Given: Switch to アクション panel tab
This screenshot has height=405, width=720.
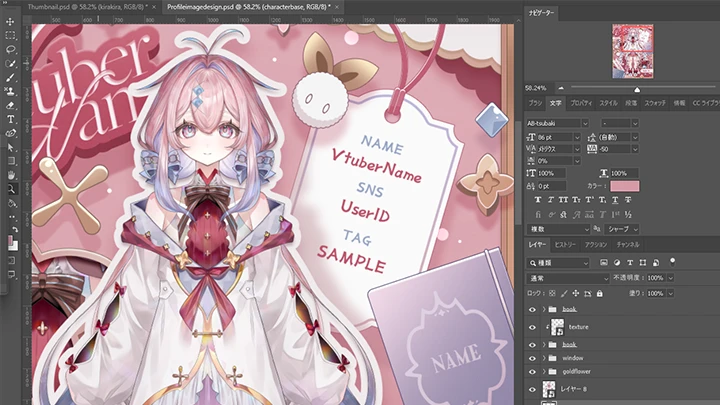Looking at the screenshot, I should (596, 245).
